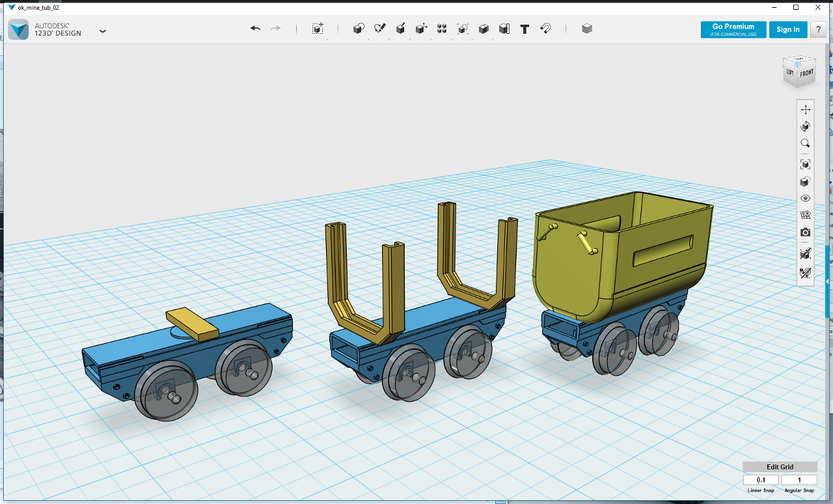Viewport: 833px width, 504px height.
Task: Open the Primitives shapes menu
Action: 359,29
